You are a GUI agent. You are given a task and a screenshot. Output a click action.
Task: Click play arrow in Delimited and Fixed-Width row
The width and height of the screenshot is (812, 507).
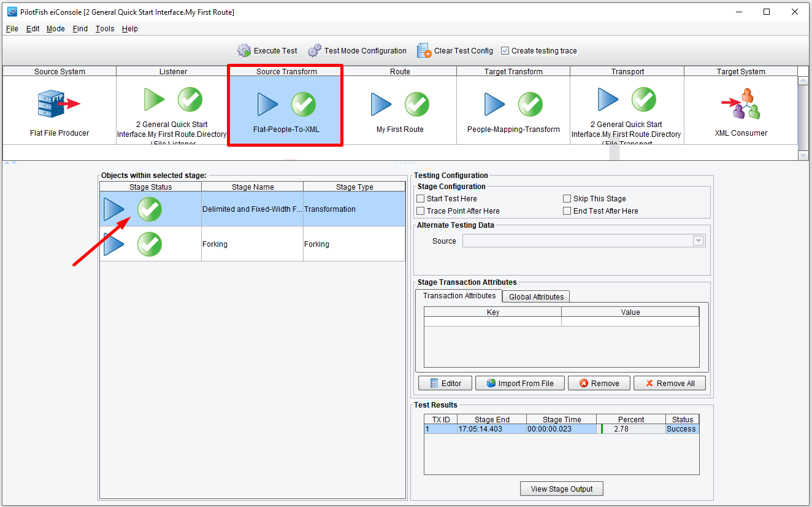tap(114, 209)
